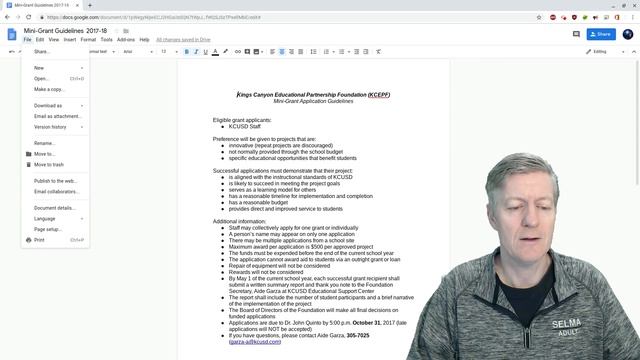Choose Share from the File menu
The height and width of the screenshot is (360, 640).
click(x=56, y=52)
